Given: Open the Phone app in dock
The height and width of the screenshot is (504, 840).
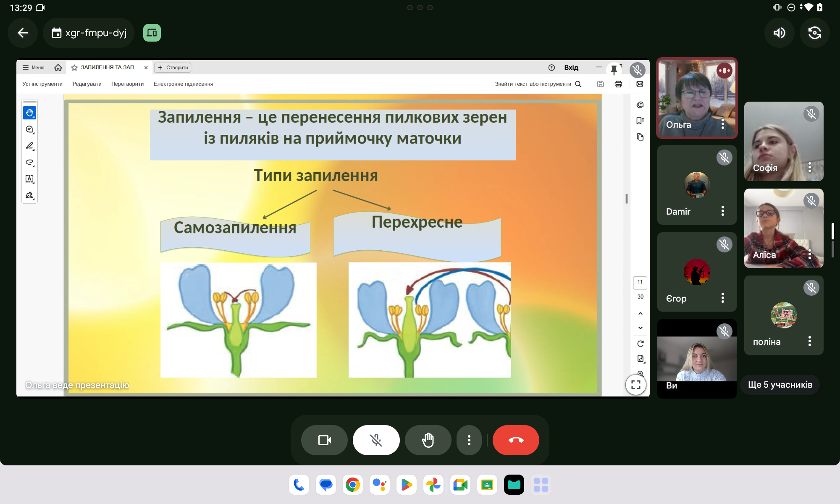Looking at the screenshot, I should (299, 485).
